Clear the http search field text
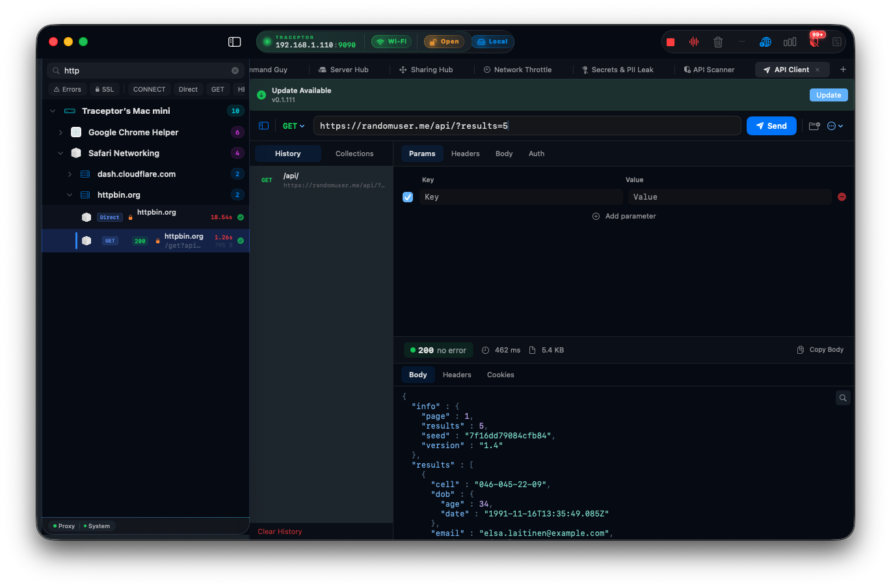The width and height of the screenshot is (891, 588). [235, 70]
